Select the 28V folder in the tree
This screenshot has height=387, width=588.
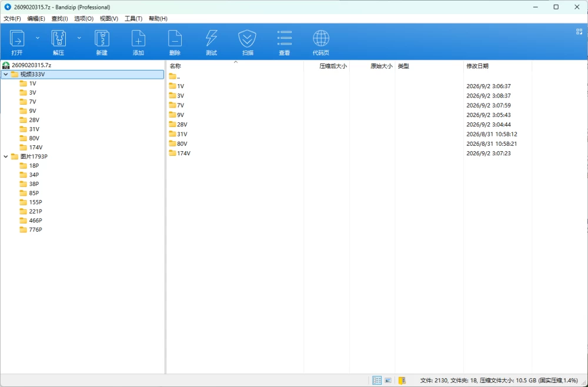[x=34, y=120]
